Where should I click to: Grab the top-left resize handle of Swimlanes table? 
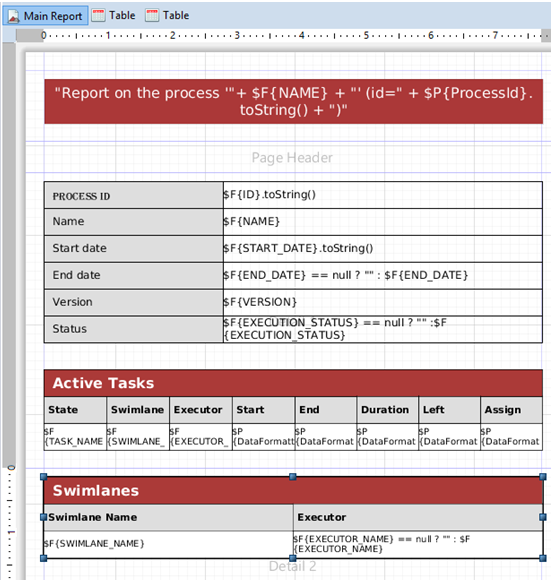[44, 477]
